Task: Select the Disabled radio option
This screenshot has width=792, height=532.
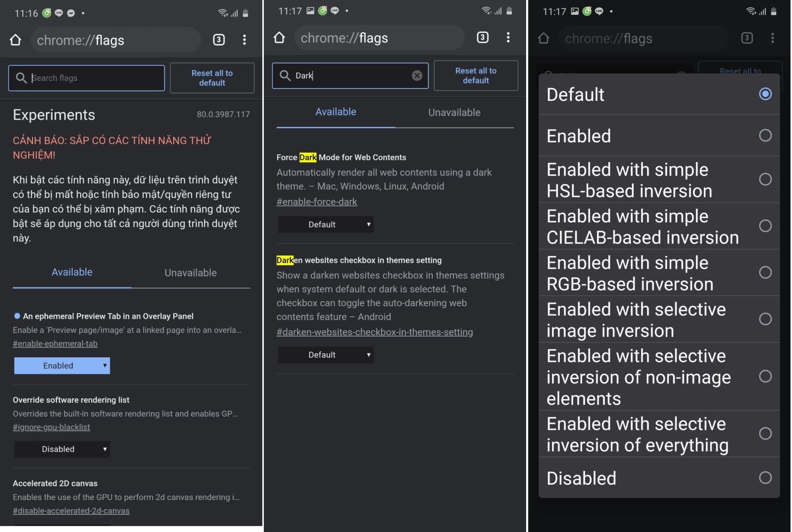Action: click(x=765, y=478)
